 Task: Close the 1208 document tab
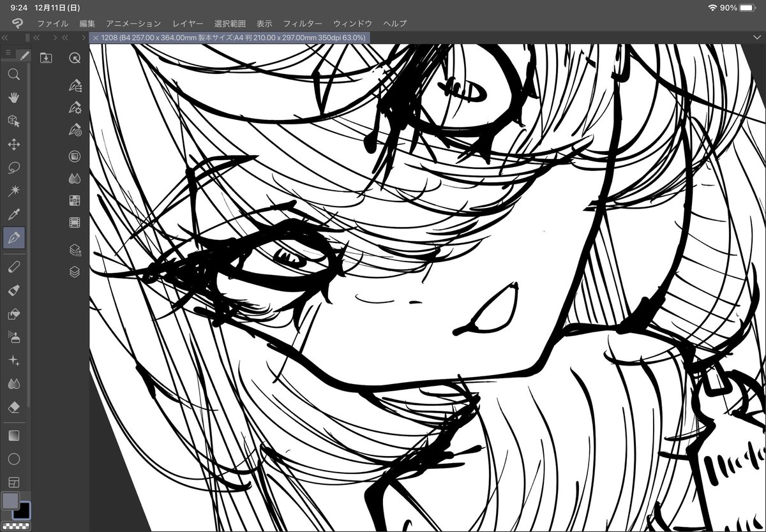96,38
